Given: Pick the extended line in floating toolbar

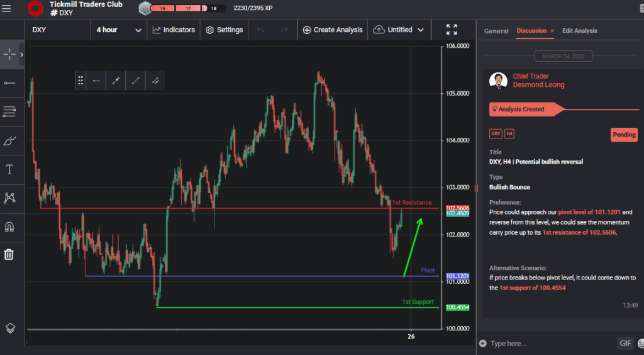Looking at the screenshot, I should coord(155,81).
